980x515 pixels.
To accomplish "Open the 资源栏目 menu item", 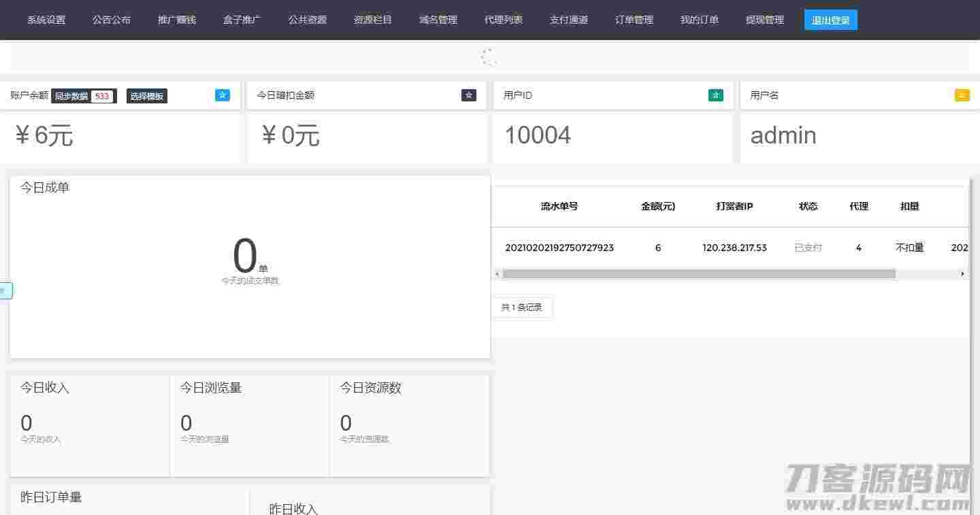I will pyautogui.click(x=372, y=19).
